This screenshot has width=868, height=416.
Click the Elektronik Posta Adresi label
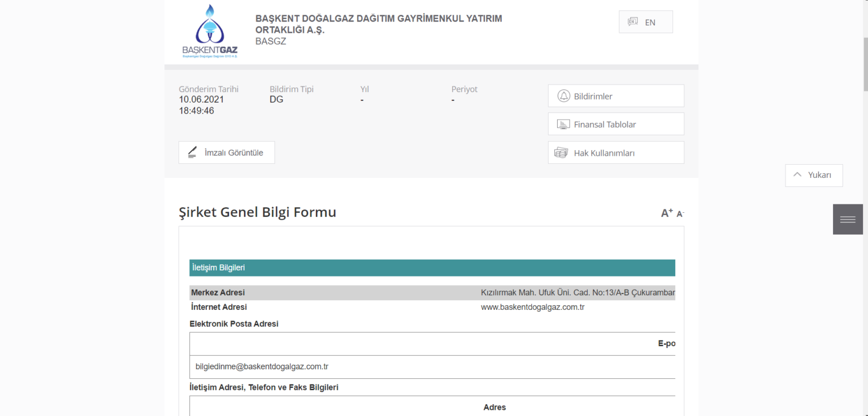click(x=234, y=324)
